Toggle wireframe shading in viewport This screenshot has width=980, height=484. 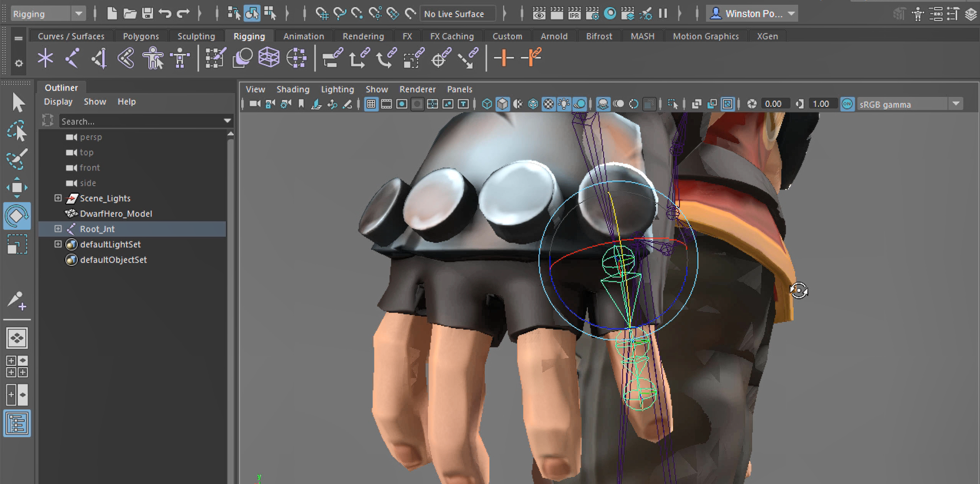[x=487, y=104]
